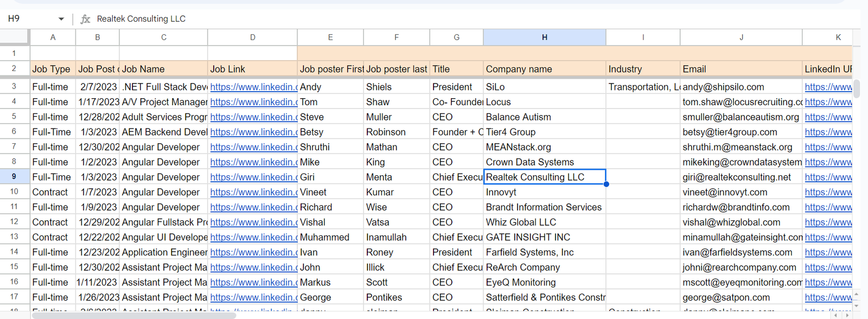Click the 'Company name' header cell
Image resolution: width=868 pixels, height=319 pixels.
click(x=545, y=69)
